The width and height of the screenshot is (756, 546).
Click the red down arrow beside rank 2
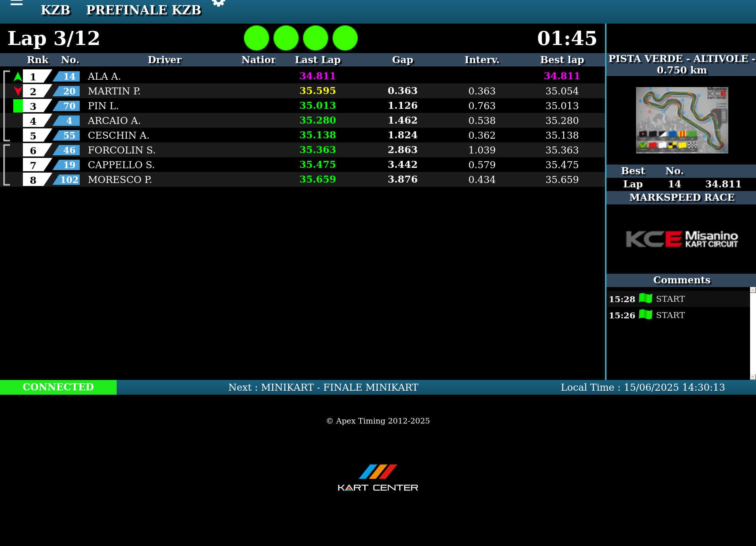click(x=18, y=91)
